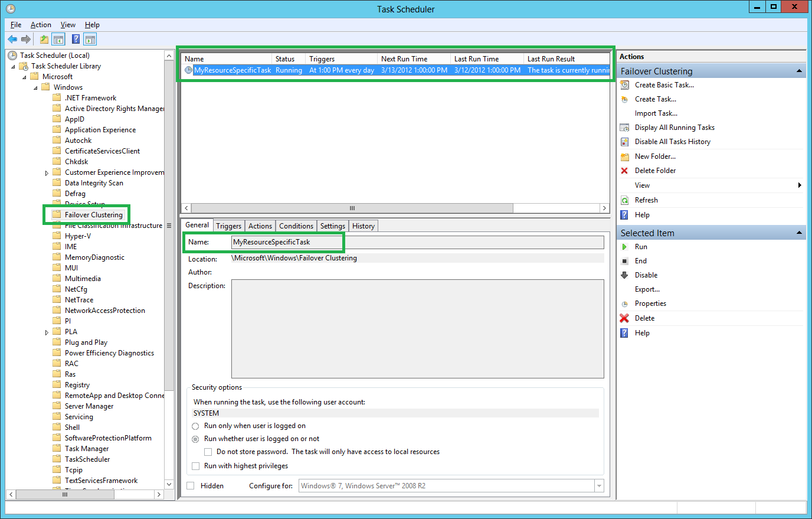Open the 'Configure for' dropdown
812x519 pixels.
(x=599, y=485)
